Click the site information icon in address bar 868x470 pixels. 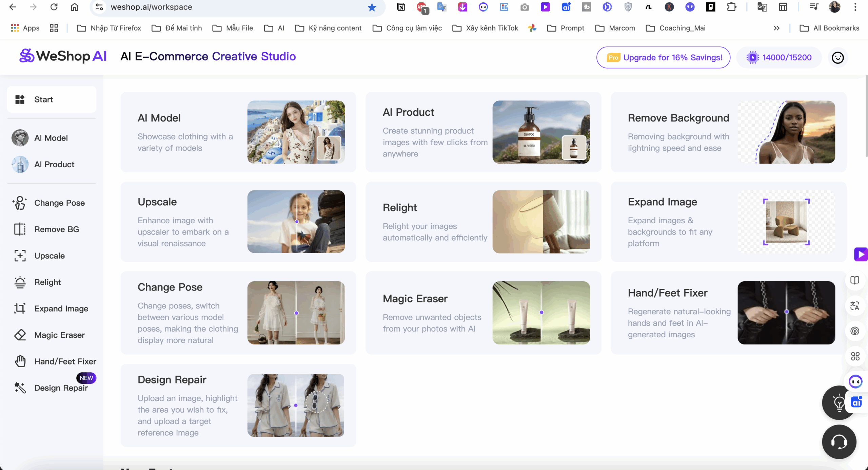pos(99,7)
